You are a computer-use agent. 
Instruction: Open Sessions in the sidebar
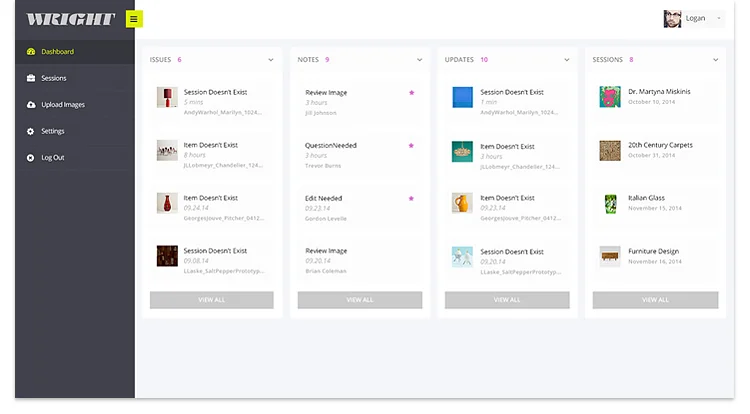pyautogui.click(x=75, y=78)
